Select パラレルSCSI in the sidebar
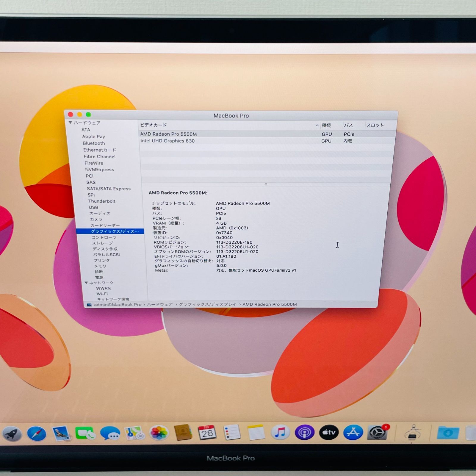 point(106,255)
